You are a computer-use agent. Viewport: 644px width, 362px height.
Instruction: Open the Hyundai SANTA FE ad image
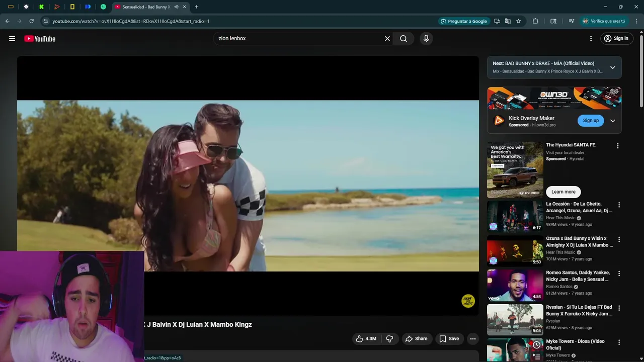(515, 170)
